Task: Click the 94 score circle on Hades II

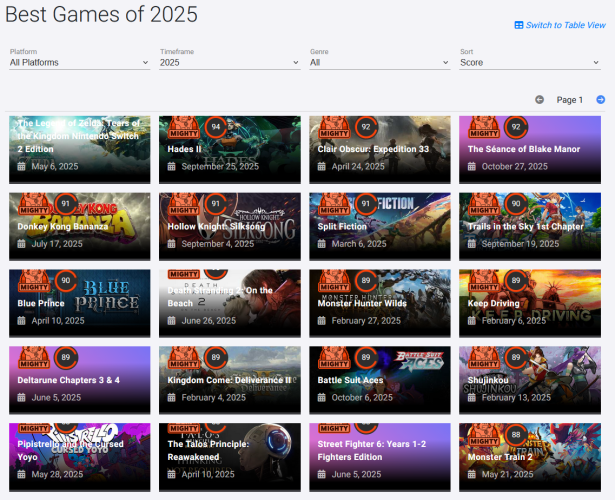Action: coord(216,127)
